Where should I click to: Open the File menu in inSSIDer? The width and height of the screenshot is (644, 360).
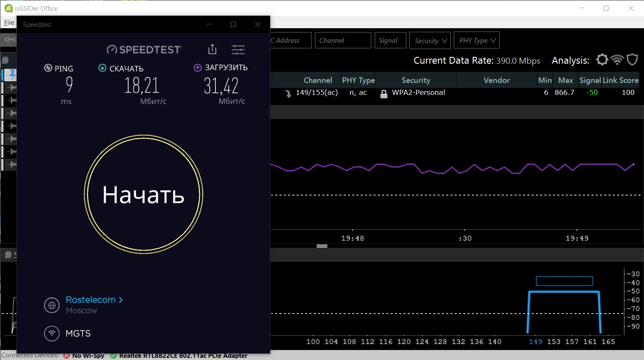point(9,23)
